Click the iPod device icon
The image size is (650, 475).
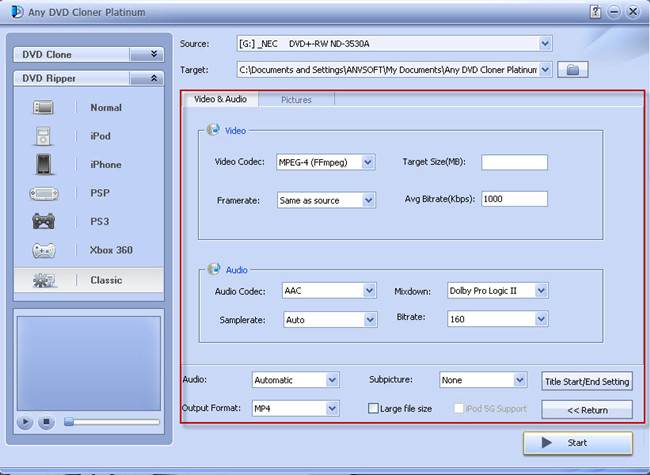point(43,136)
